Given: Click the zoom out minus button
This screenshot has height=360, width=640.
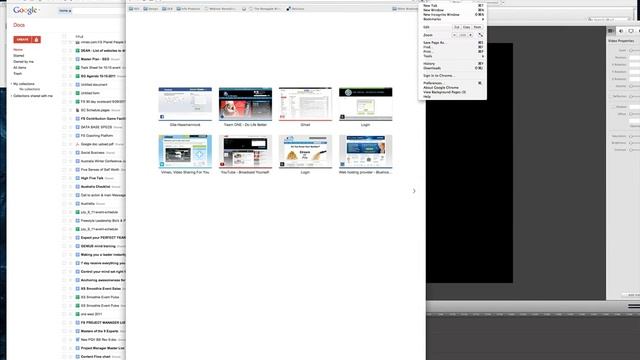Looking at the screenshot, I should click(x=454, y=35).
